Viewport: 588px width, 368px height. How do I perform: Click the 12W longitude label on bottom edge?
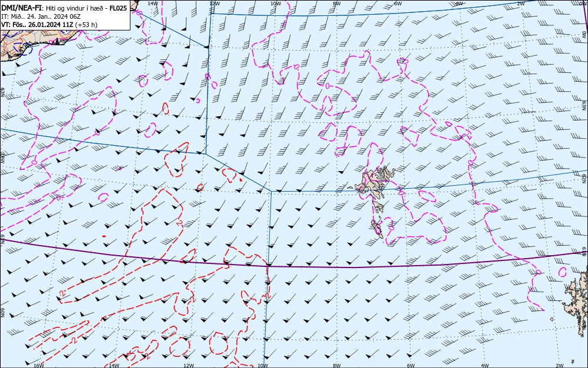coord(189,366)
